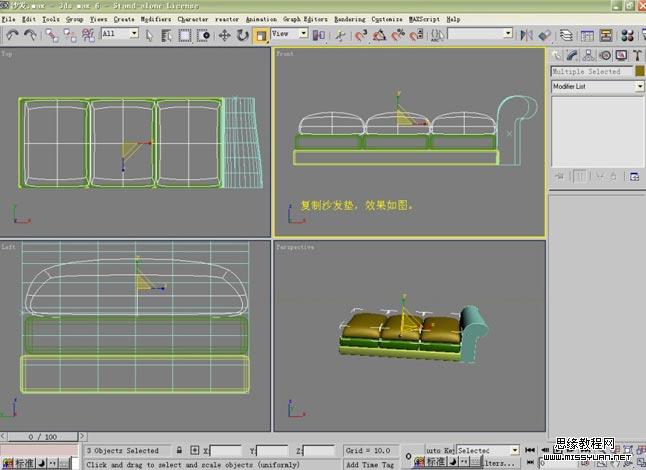
Task: Click the Add Time Tag button
Action: pos(371,465)
